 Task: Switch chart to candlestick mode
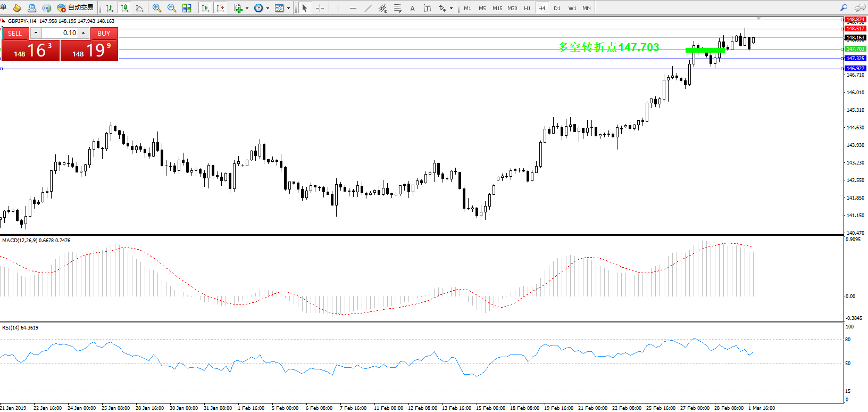coord(124,8)
